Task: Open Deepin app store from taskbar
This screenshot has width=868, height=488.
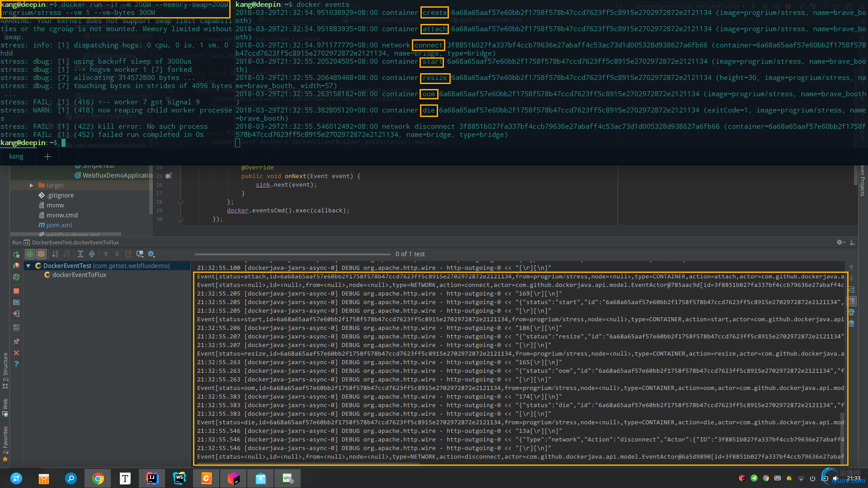Action: coord(43,478)
